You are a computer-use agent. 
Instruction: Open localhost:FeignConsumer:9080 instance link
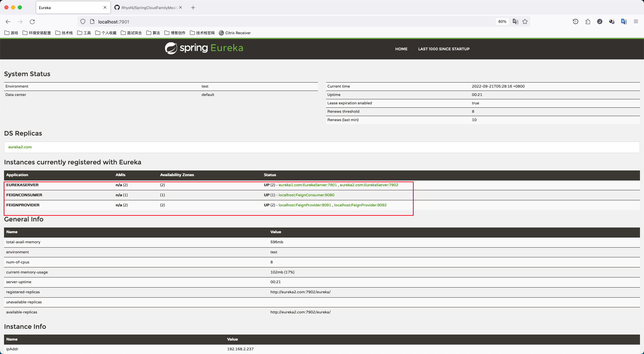(306, 195)
